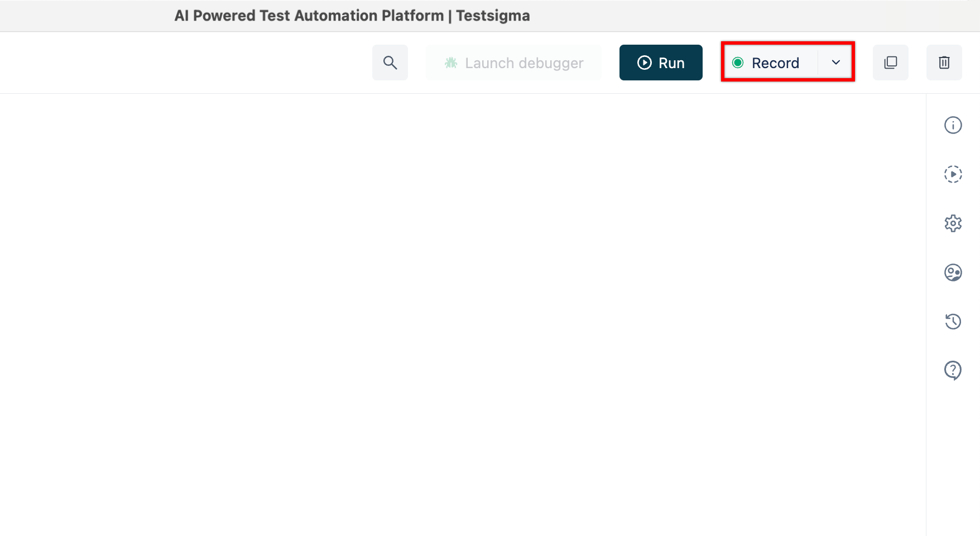Click the delete trash icon
Image resolution: width=980 pixels, height=536 pixels.
tap(944, 63)
